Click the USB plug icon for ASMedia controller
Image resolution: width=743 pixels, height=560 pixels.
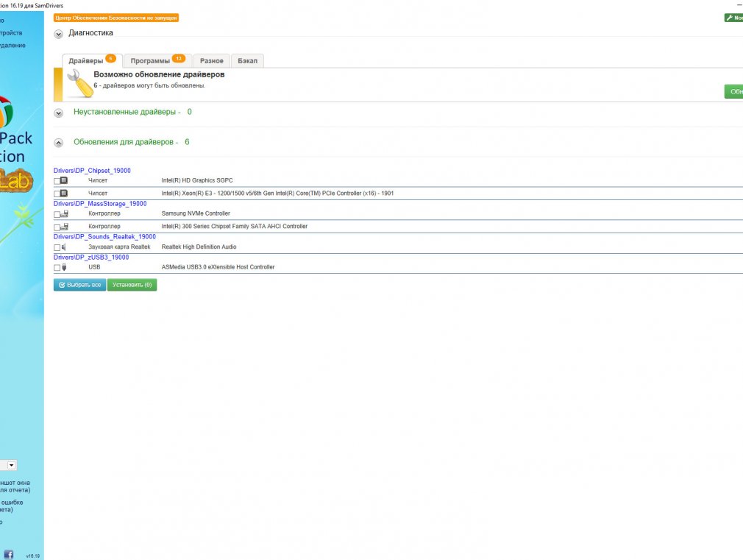64,267
